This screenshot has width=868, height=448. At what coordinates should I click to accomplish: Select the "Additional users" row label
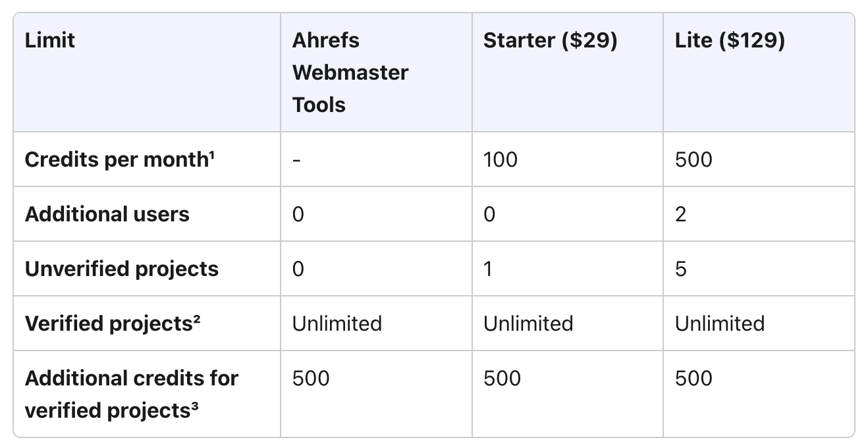tap(107, 215)
